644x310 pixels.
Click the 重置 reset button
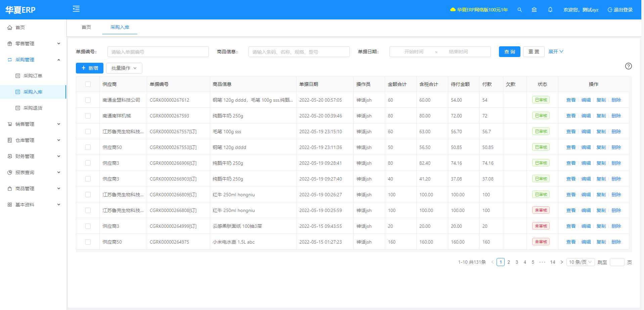(534, 52)
